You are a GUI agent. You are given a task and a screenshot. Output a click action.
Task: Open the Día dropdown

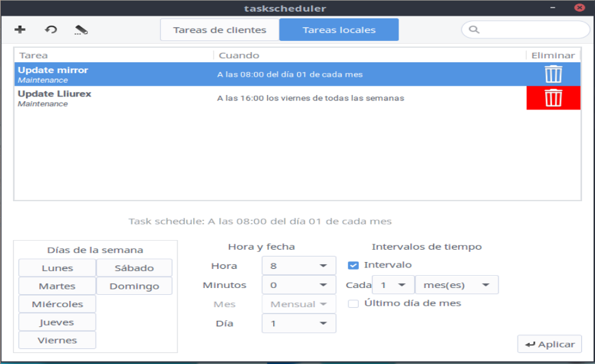tap(299, 323)
